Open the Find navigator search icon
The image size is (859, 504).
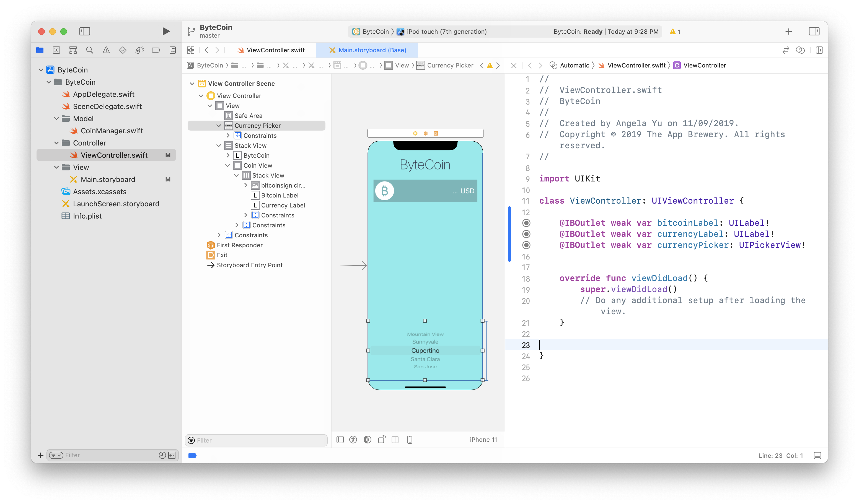click(x=90, y=50)
